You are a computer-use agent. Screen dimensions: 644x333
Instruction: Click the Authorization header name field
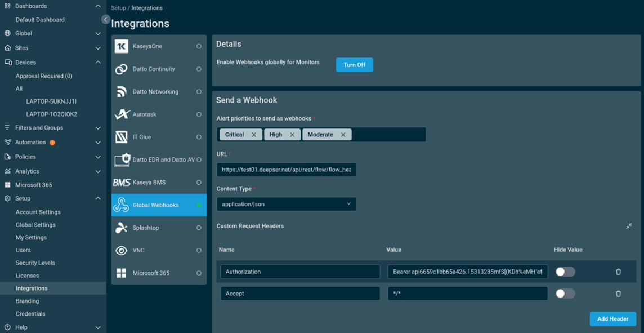pyautogui.click(x=300, y=272)
